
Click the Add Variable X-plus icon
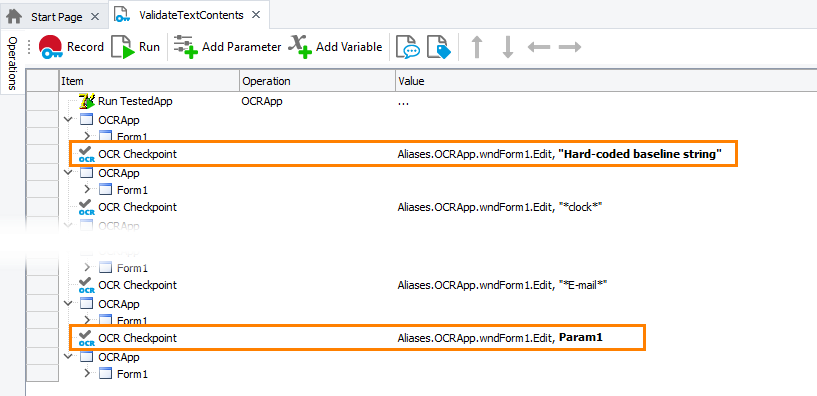(301, 47)
